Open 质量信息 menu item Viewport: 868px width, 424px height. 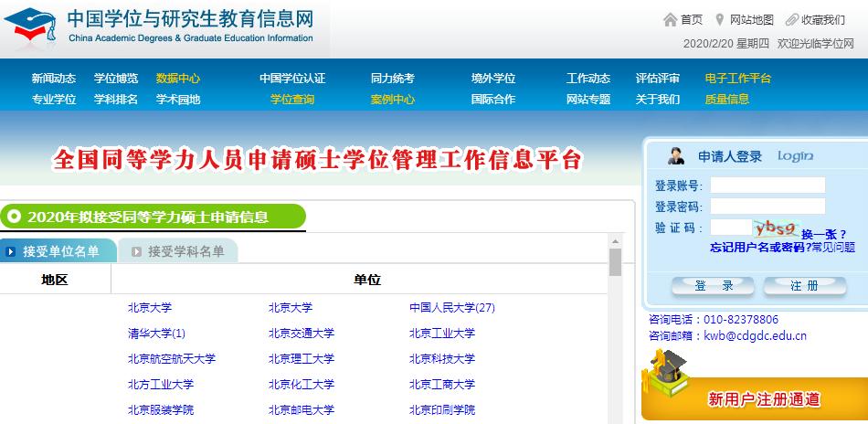727,100
